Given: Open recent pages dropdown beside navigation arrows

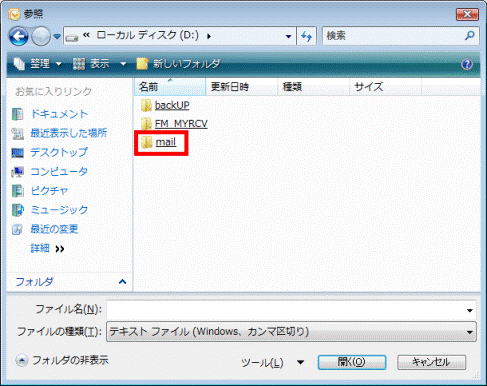Looking at the screenshot, I should coord(57,36).
